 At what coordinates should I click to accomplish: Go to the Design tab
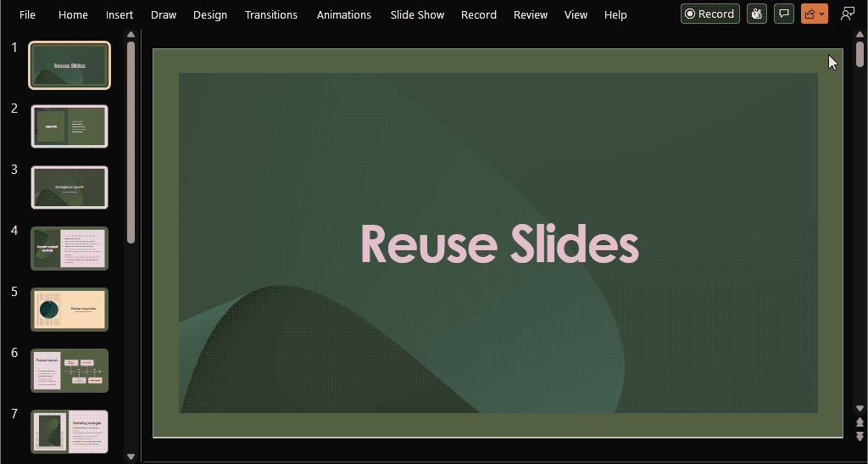click(x=210, y=15)
